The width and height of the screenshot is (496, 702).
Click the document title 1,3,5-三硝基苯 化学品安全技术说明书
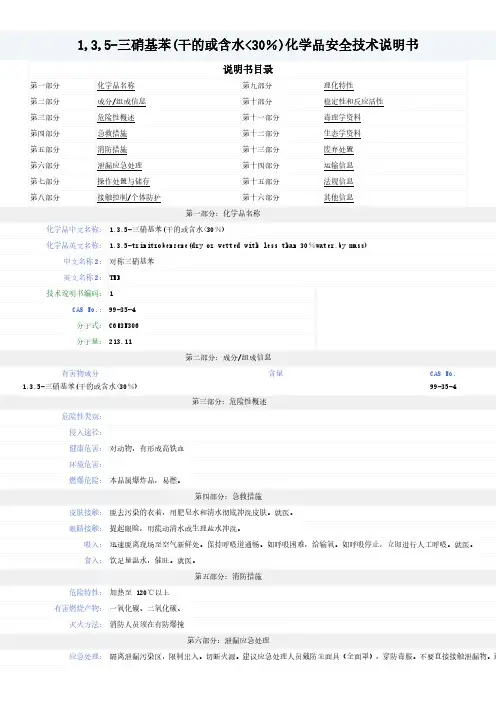248,45
